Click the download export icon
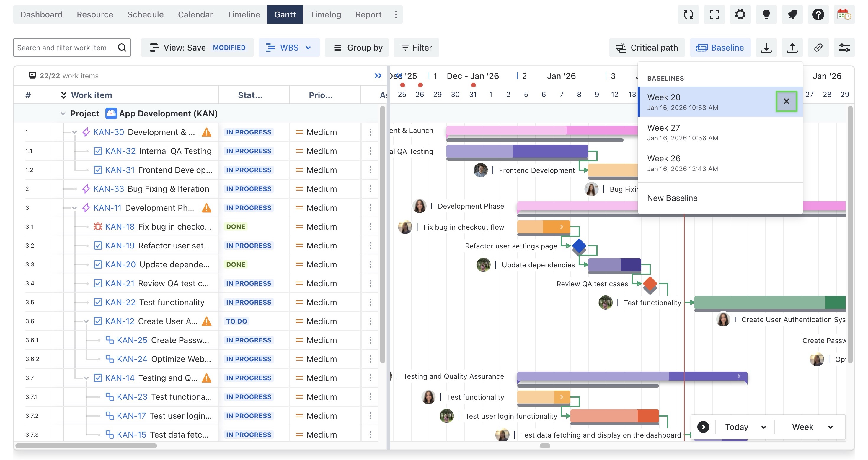The height and width of the screenshot is (460, 868). (x=766, y=48)
